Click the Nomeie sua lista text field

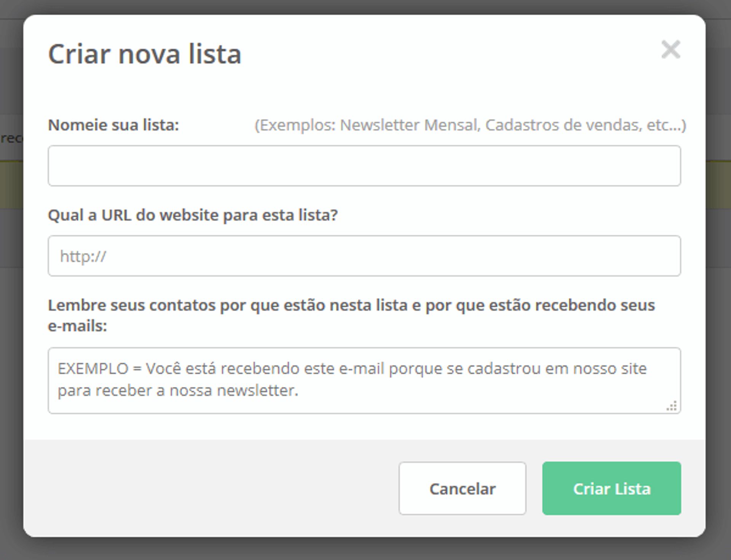point(364,166)
